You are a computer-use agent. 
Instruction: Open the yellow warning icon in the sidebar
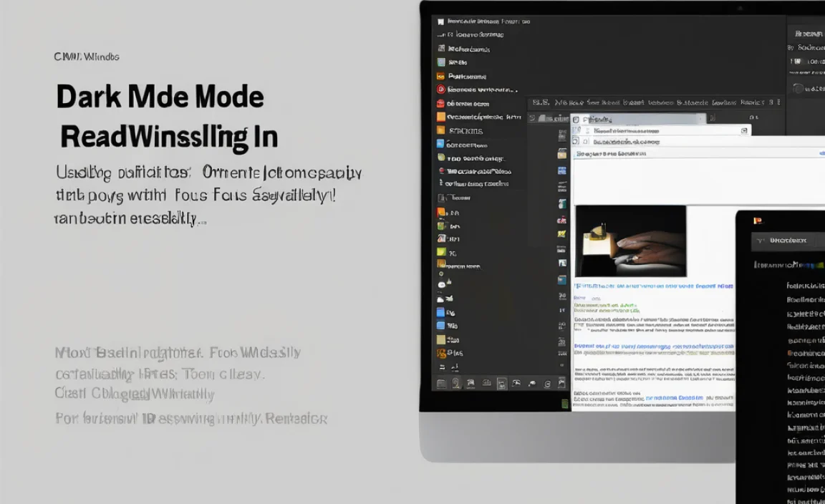(440, 224)
